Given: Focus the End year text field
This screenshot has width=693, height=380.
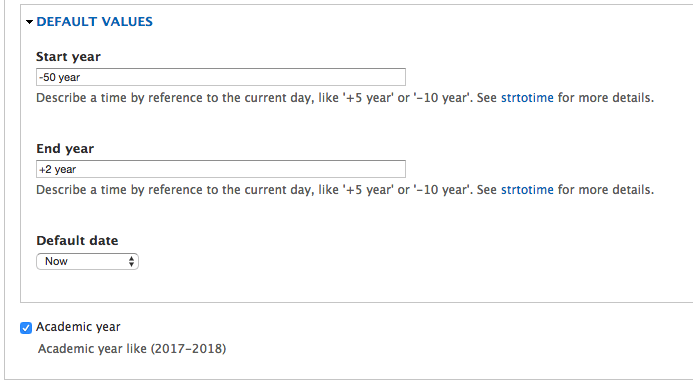Looking at the screenshot, I should 221,169.
